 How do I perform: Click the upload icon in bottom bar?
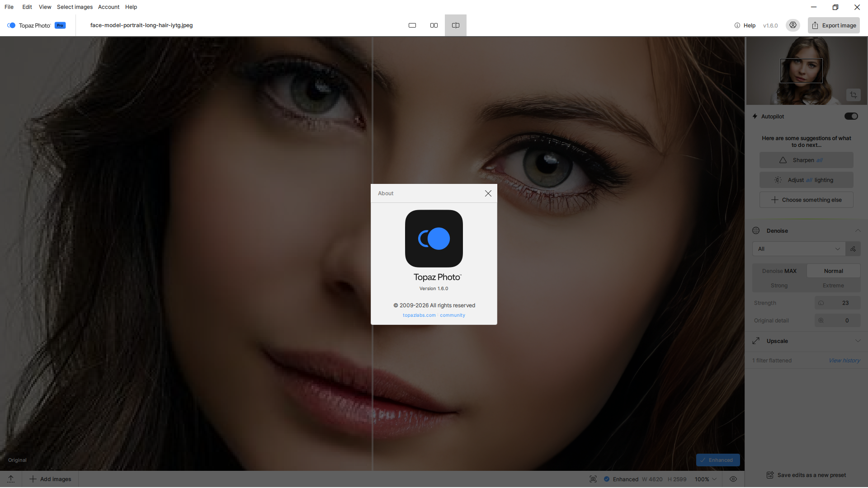pyautogui.click(x=11, y=479)
